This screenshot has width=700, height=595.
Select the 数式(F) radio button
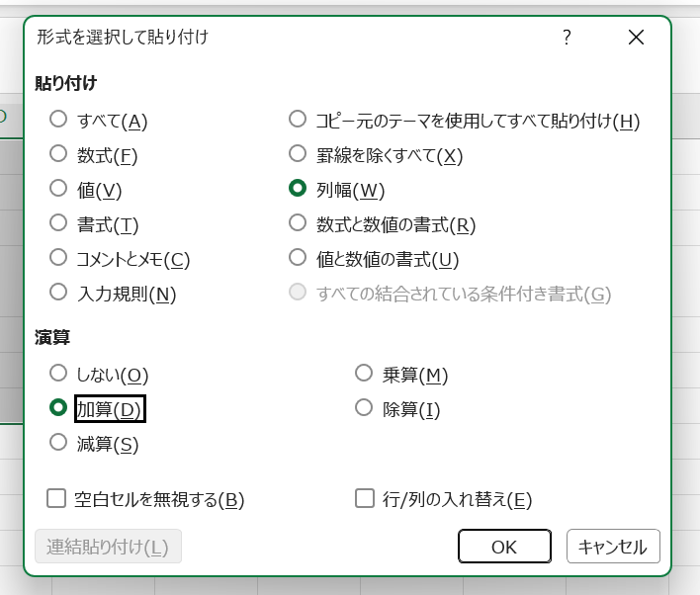click(58, 154)
